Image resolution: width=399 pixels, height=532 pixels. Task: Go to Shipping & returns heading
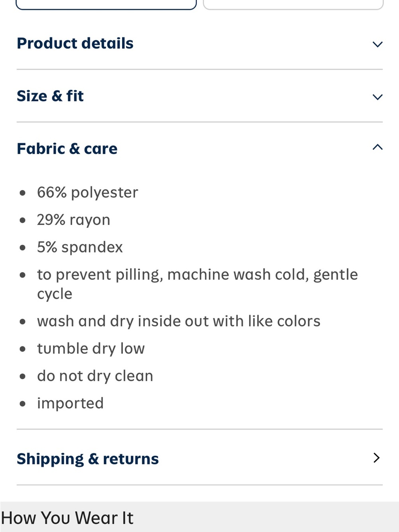(88, 459)
